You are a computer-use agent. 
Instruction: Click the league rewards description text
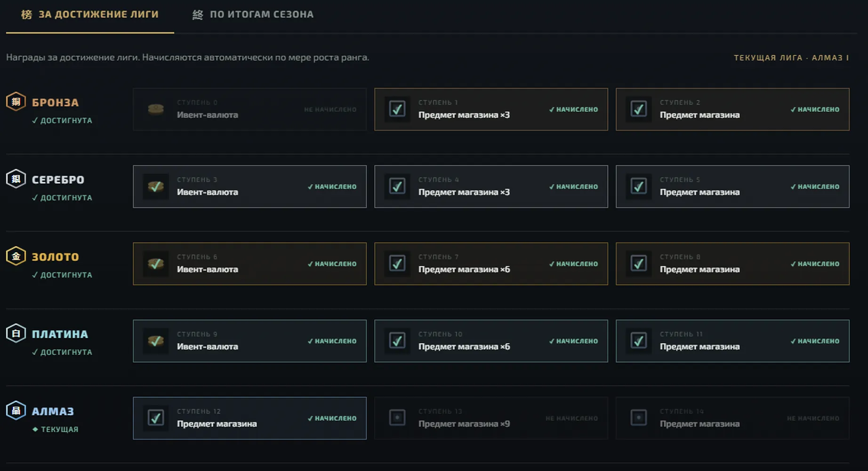click(x=187, y=57)
